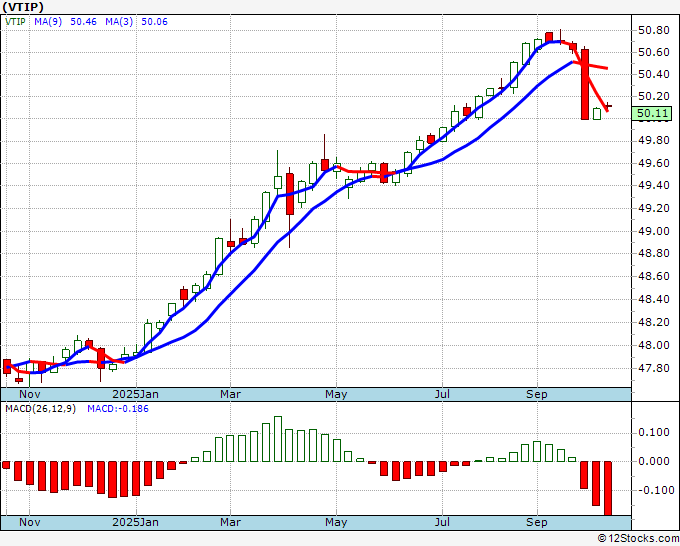The height and width of the screenshot is (546, 680).
Task: Click the 48.20 price axis label
Action: tap(654, 322)
